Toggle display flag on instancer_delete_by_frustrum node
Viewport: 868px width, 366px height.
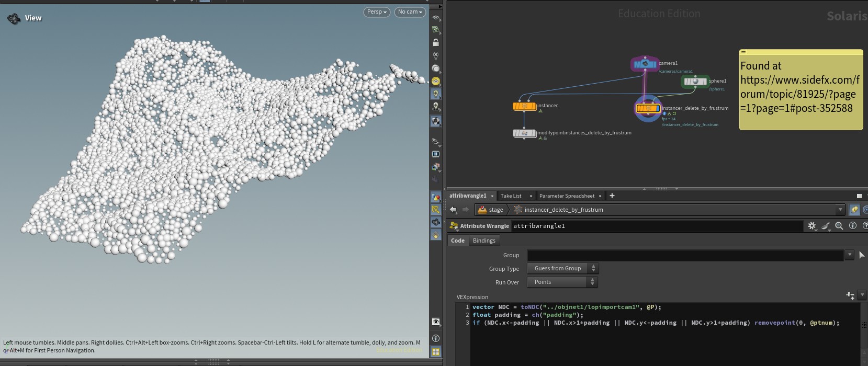657,109
